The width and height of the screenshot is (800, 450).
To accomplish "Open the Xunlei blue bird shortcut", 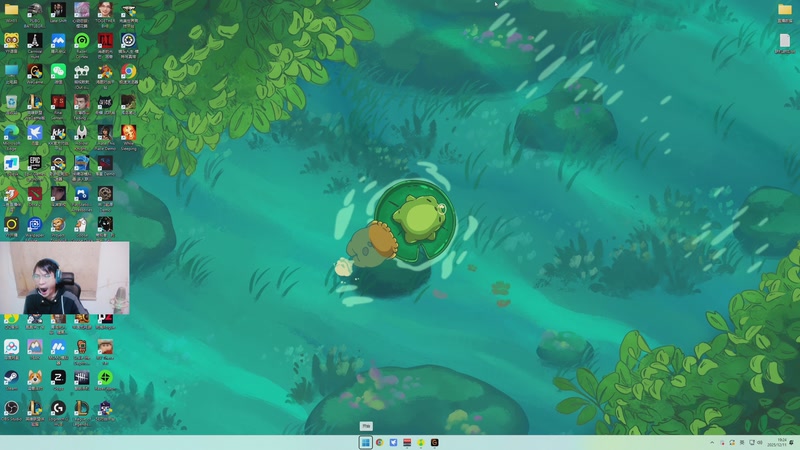I will (35, 133).
